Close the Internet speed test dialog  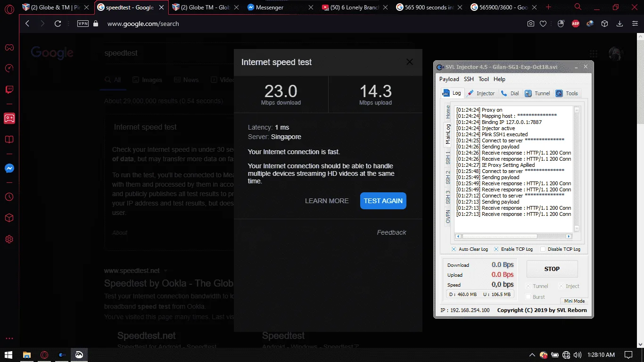pyautogui.click(x=410, y=62)
